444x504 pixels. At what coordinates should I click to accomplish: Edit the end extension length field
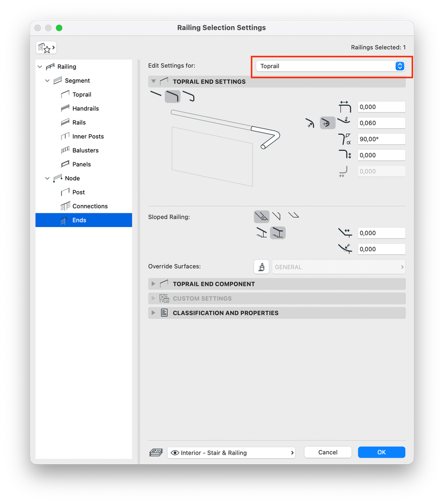(381, 107)
